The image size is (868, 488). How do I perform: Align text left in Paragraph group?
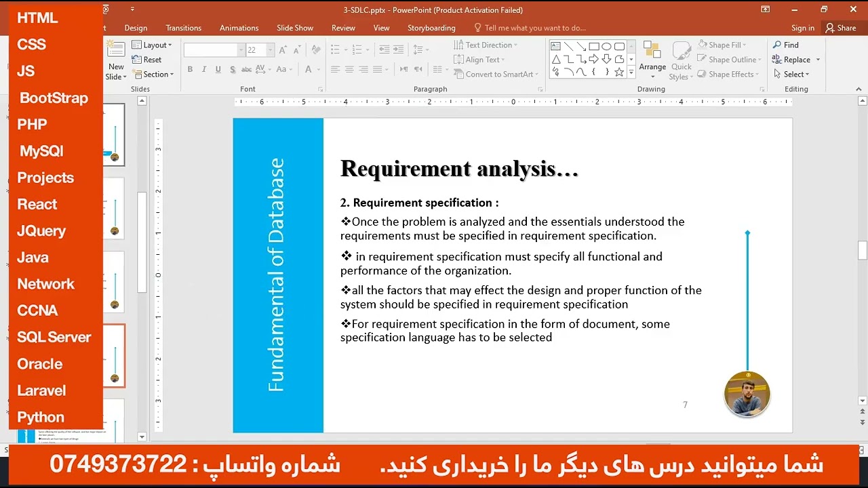point(335,69)
